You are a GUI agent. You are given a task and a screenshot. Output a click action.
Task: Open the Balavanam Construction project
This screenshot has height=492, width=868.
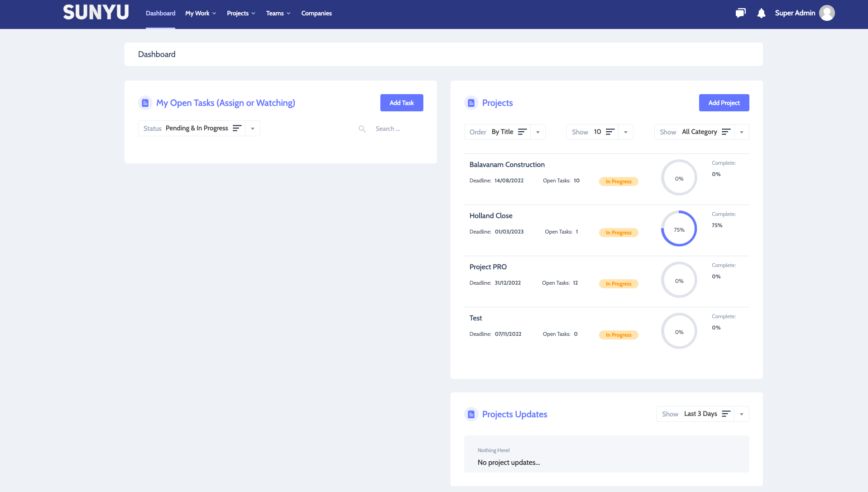pyautogui.click(x=507, y=165)
